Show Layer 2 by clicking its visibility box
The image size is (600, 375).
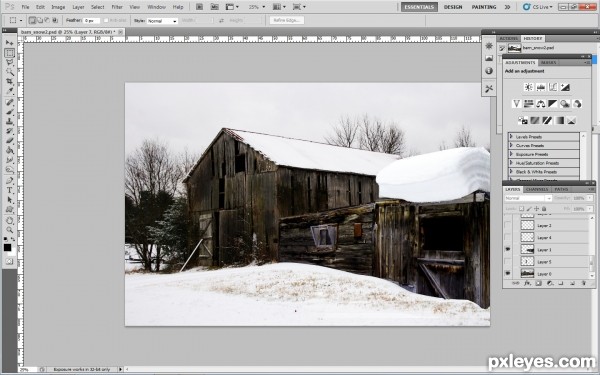[x=508, y=225]
